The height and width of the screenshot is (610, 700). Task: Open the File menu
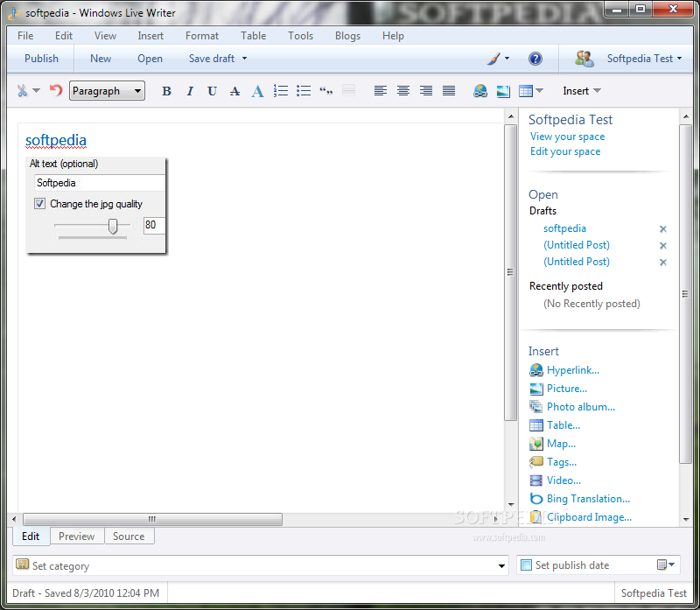[x=25, y=36]
